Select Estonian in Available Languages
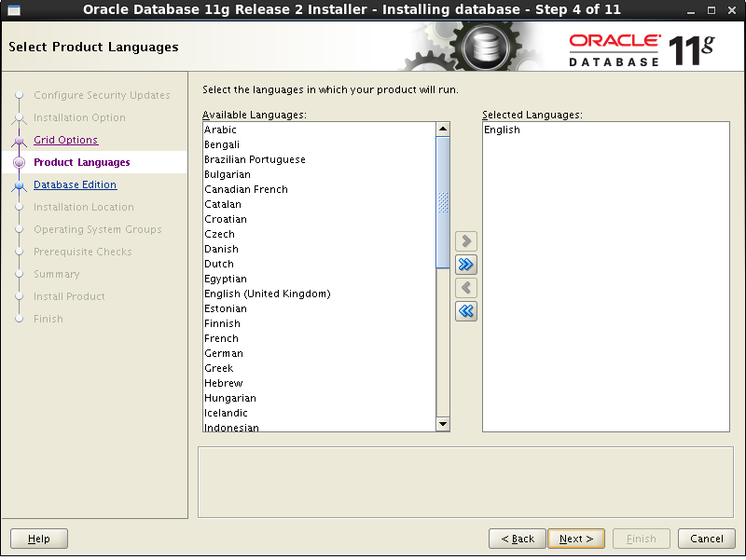 (319, 308)
